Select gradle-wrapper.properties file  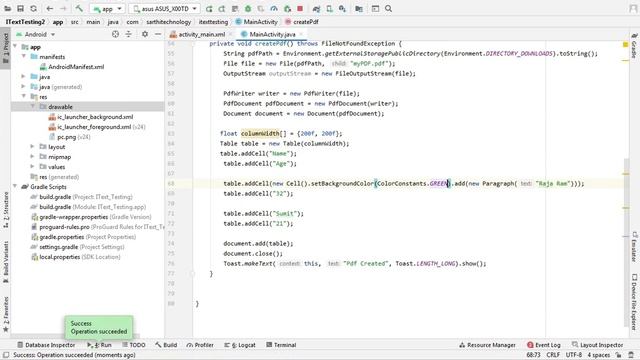pos(91,217)
